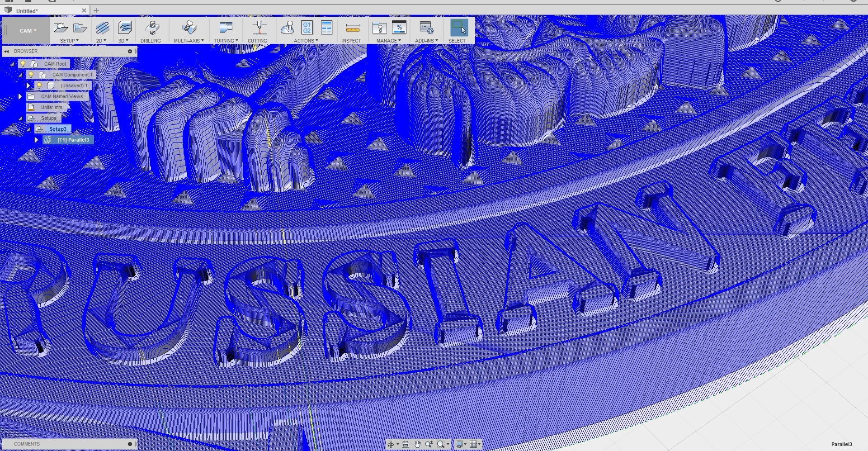This screenshot has width=868, height=451.
Task: Click the Cutting operation icon
Action: click(259, 28)
